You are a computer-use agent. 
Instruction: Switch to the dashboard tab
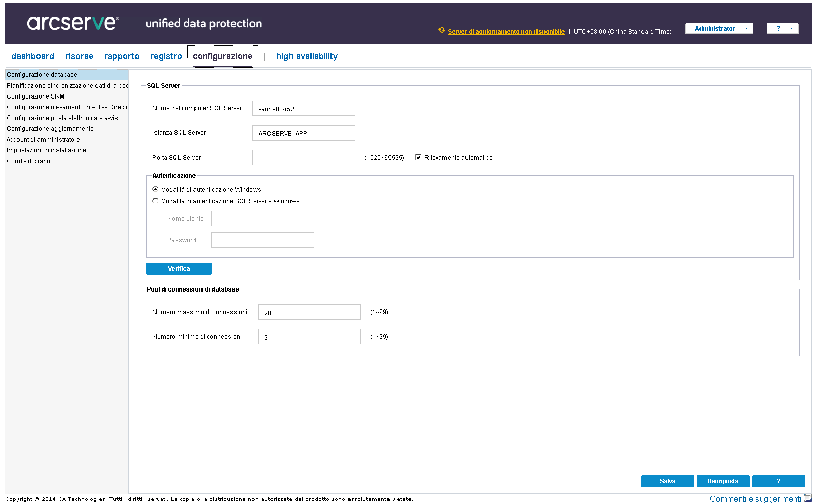(x=33, y=56)
